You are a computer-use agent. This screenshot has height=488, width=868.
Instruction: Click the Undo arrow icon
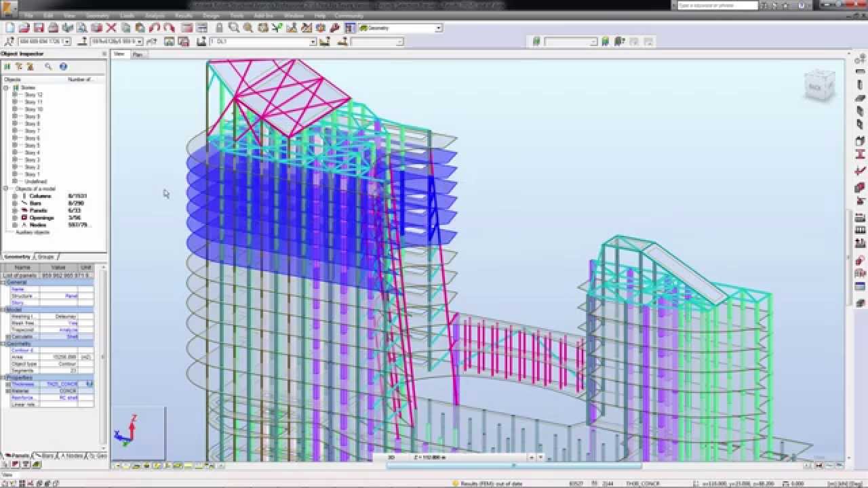155,28
